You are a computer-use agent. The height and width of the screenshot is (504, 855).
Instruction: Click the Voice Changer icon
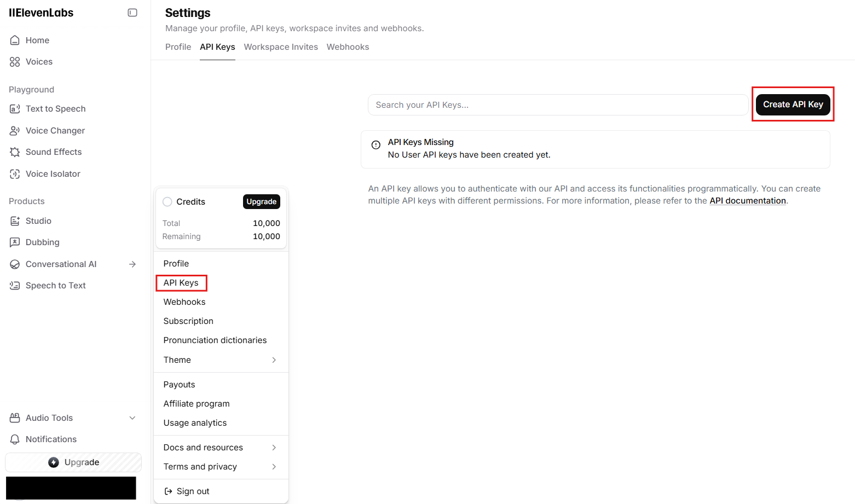[x=15, y=130]
